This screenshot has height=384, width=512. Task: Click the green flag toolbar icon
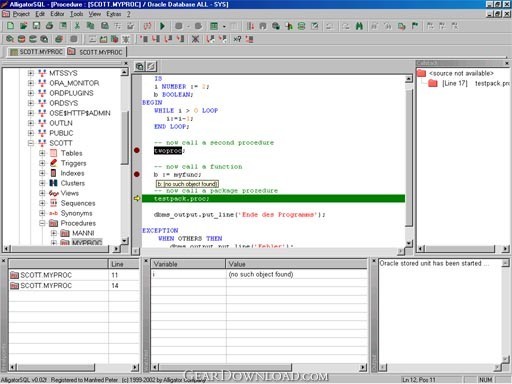[415, 26]
